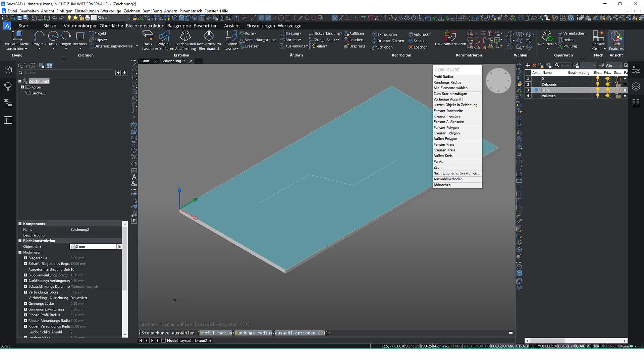Switch to Layout1 tab
This screenshot has width=644, height=362.
coord(185,341)
